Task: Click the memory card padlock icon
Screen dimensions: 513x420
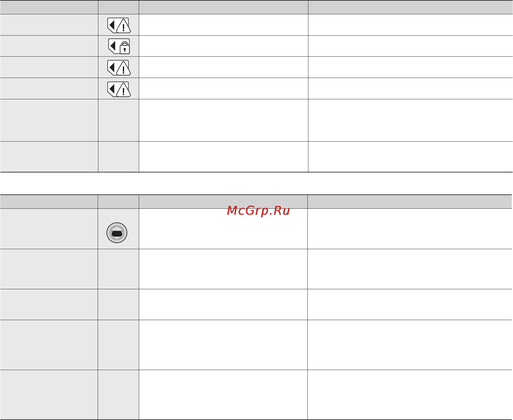Action: pyautogui.click(x=119, y=46)
